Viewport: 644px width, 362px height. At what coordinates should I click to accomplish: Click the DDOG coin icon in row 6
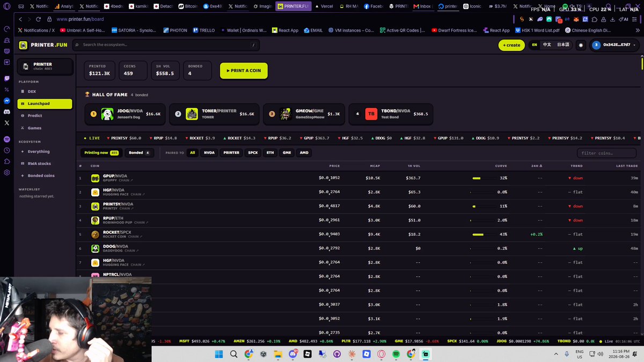pyautogui.click(x=95, y=248)
